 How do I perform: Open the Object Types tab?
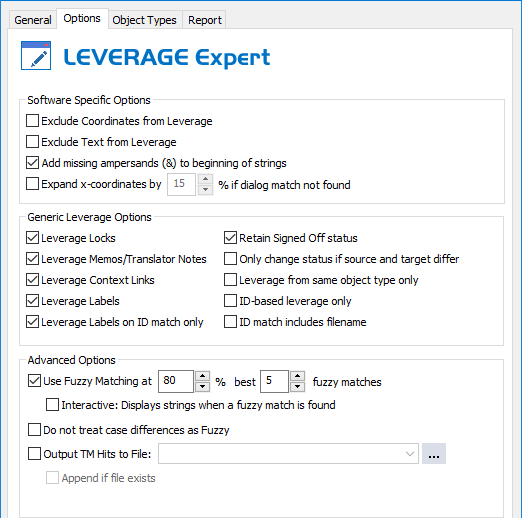(x=144, y=20)
